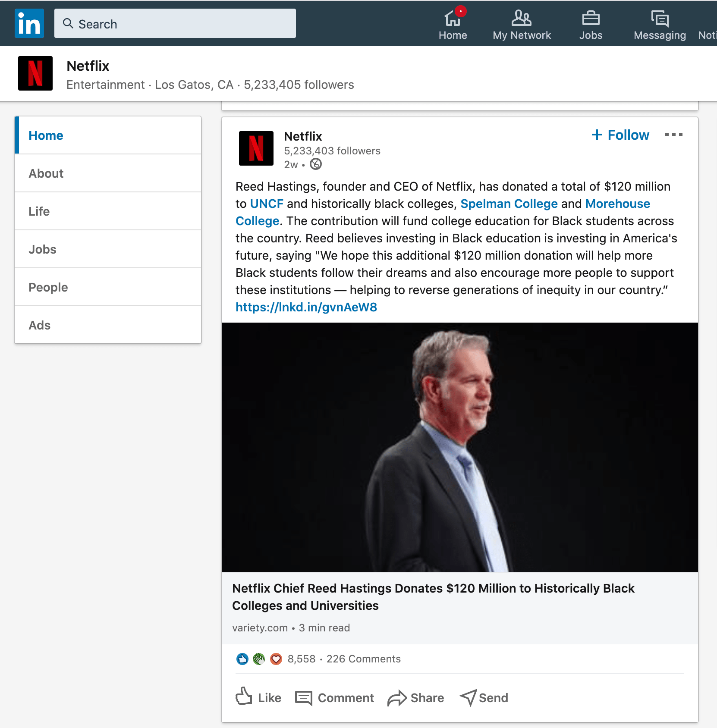Open the 226 Comments count
This screenshot has width=717, height=728.
pyautogui.click(x=363, y=659)
